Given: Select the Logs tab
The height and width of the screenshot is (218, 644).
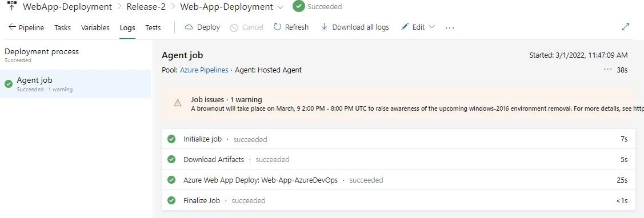Looking at the screenshot, I should click(127, 27).
